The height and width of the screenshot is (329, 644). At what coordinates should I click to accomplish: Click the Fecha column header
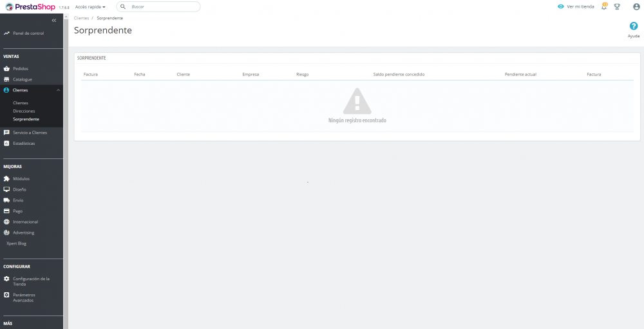click(140, 74)
